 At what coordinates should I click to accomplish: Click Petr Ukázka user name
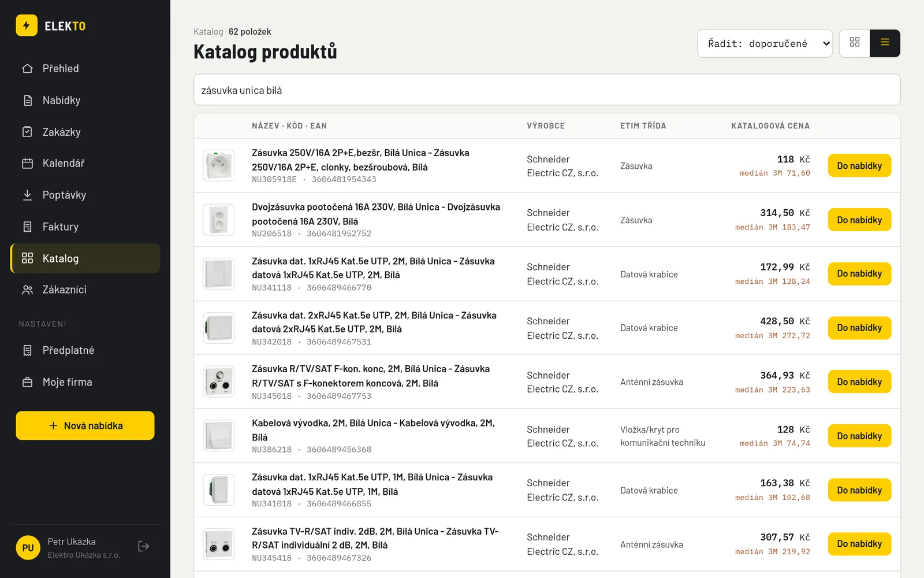point(72,542)
